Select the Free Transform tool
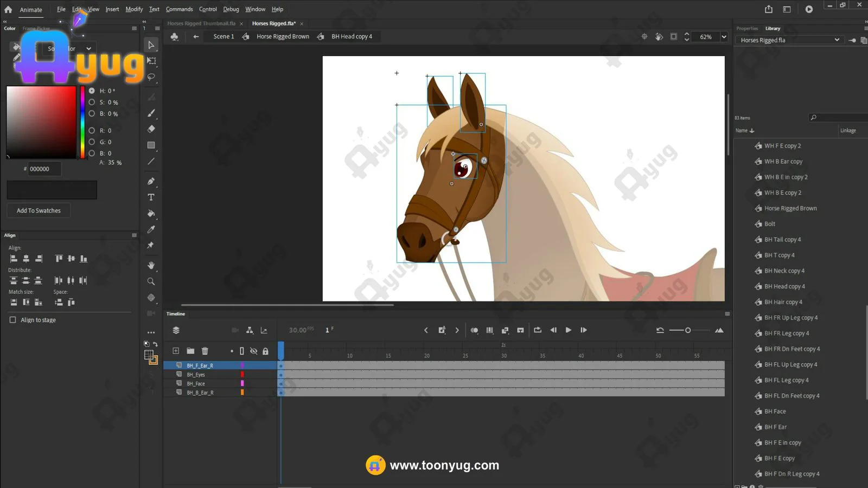Screen dimensions: 868x488 click(151, 61)
